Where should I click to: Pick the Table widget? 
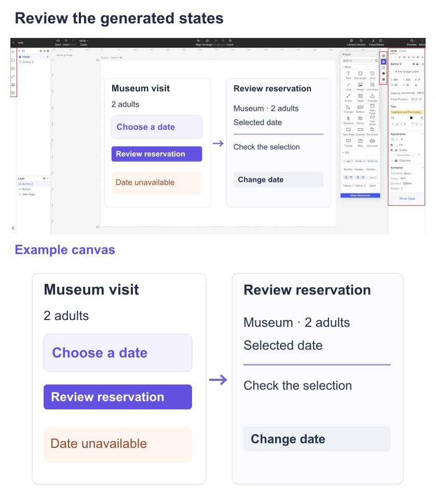[360, 98]
